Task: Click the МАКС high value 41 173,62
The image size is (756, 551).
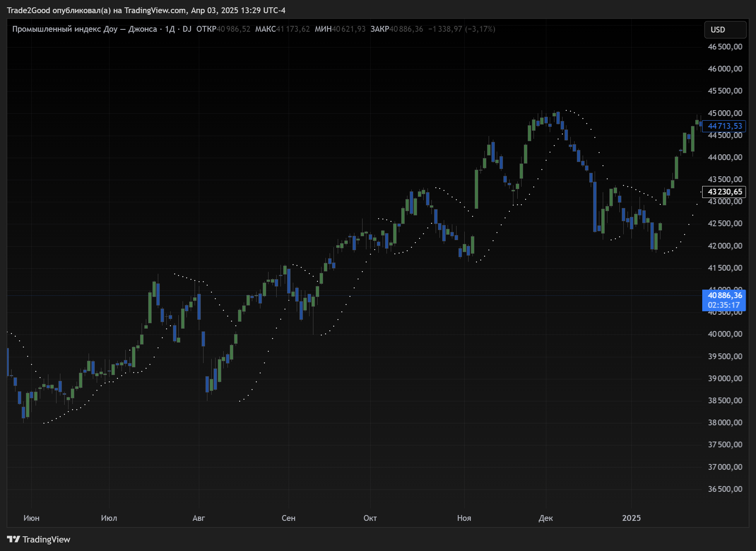Action: (x=293, y=29)
